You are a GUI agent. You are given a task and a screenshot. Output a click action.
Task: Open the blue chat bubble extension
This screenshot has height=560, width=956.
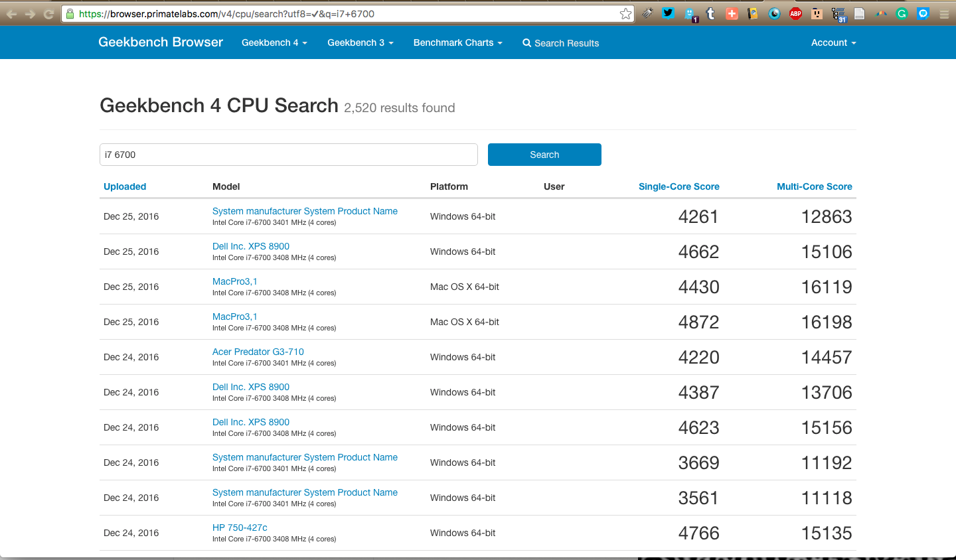(x=923, y=13)
